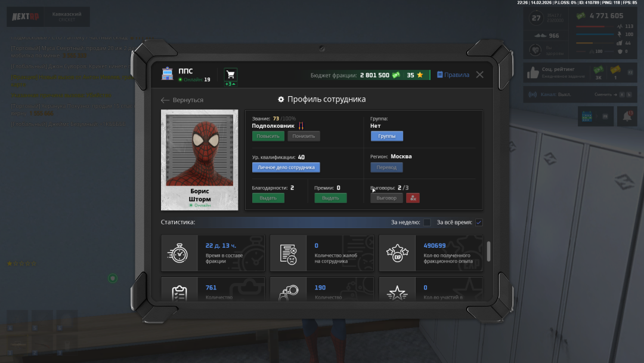Open the Группы selection button
644x363 pixels.
[x=386, y=136]
